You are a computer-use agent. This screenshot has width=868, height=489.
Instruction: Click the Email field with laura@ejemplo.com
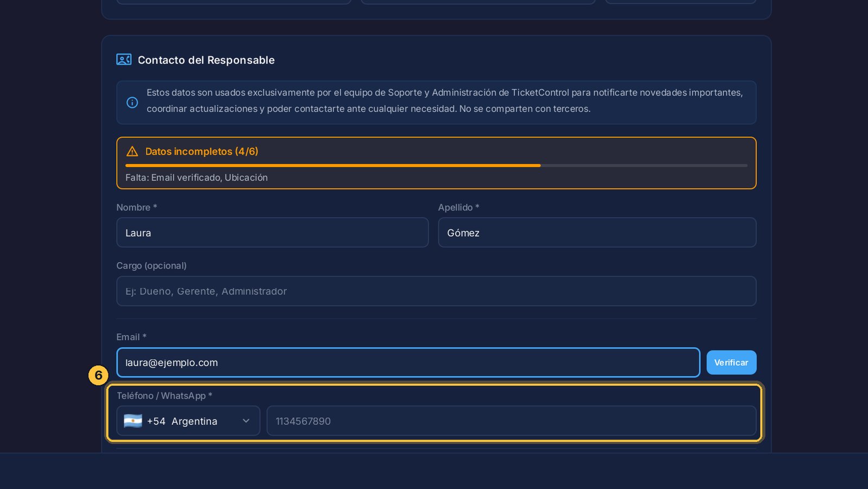408,363
